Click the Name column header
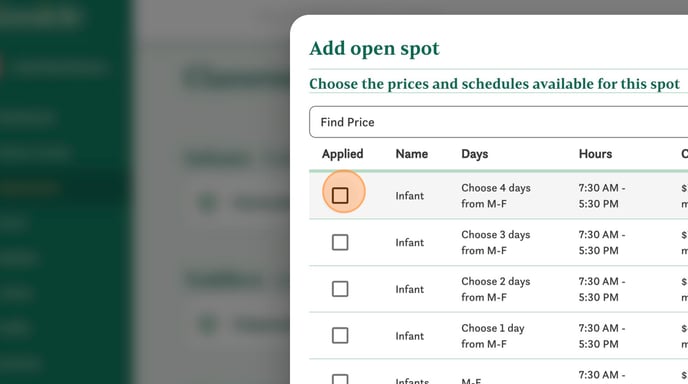 412,154
